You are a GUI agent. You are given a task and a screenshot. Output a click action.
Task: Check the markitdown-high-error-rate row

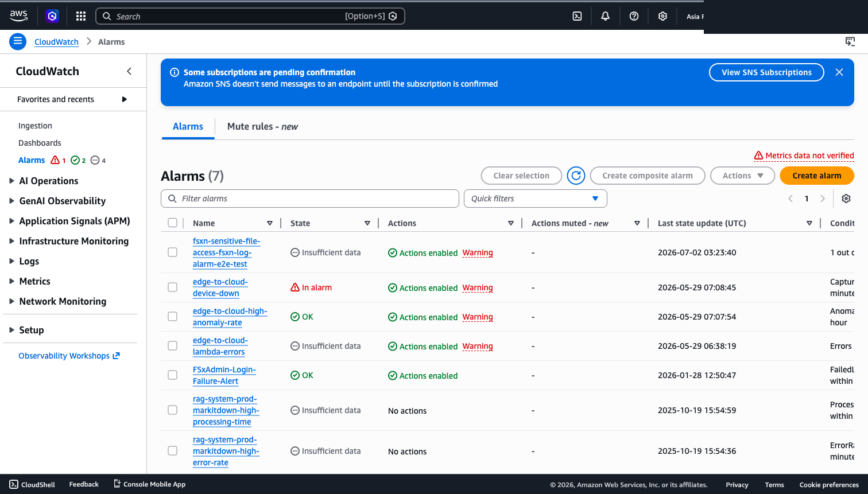pyautogui.click(x=172, y=450)
